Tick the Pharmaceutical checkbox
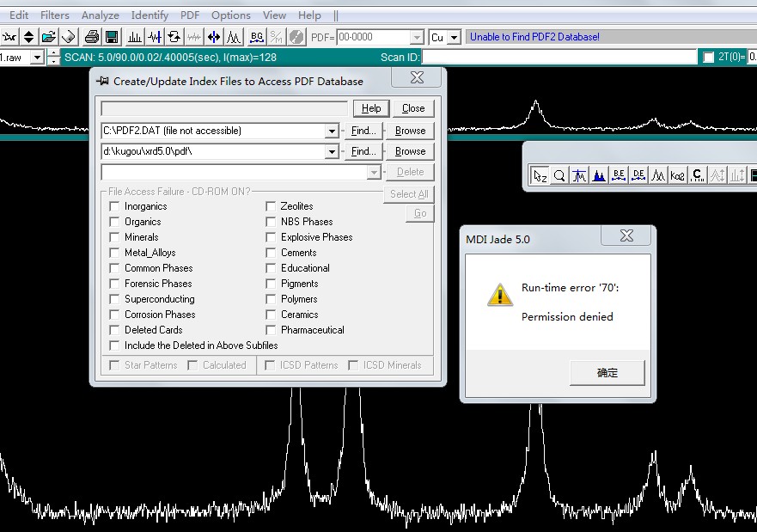The image size is (757, 532). coord(271,330)
